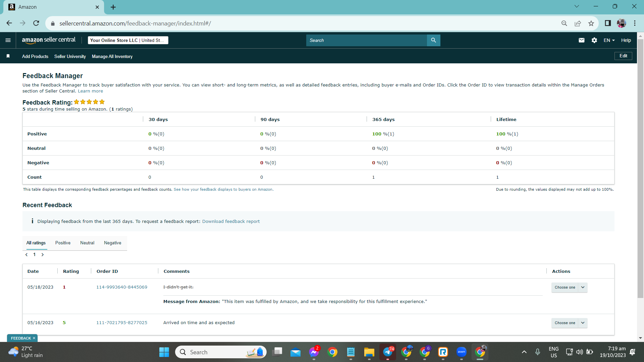
Task: Click the Learn more link
Action: pyautogui.click(x=91, y=91)
